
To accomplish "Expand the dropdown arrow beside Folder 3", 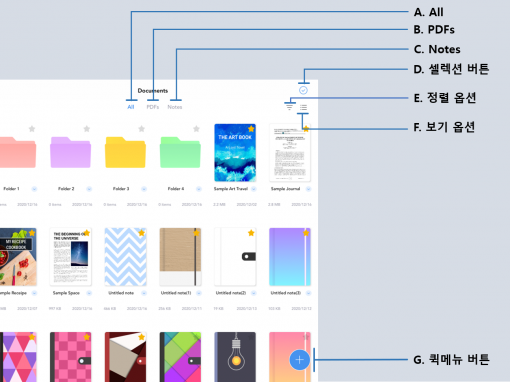I will 144,189.
